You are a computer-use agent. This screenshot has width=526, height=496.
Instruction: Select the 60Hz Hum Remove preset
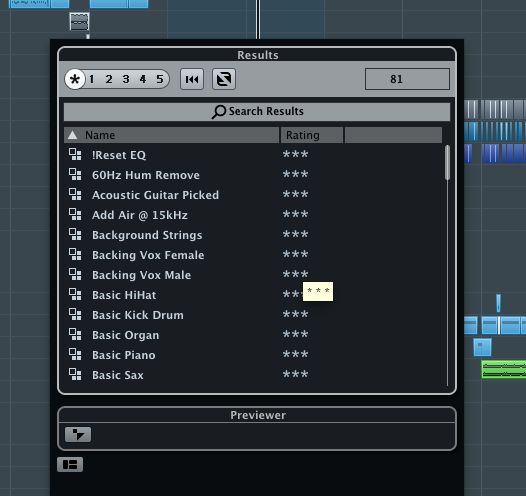click(146, 175)
